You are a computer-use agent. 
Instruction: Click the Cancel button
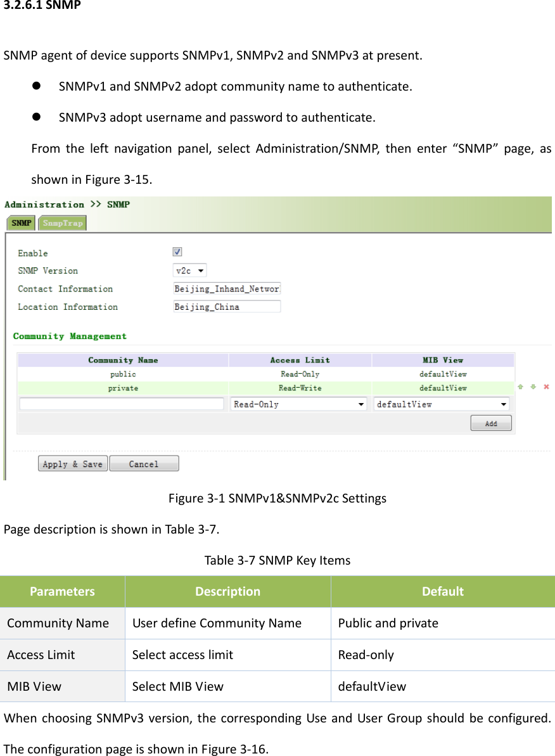click(x=144, y=463)
